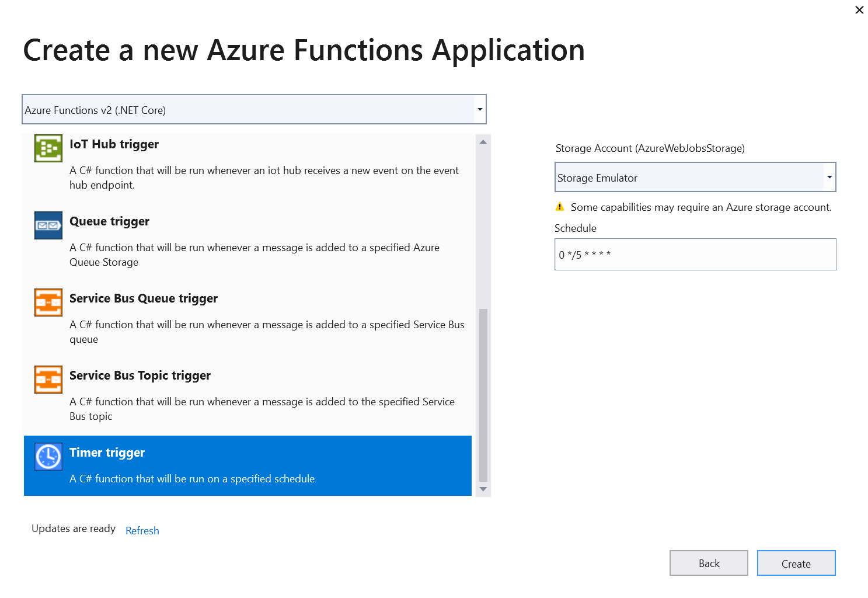The width and height of the screenshot is (868, 598).
Task: Click the Service Bus Queue trigger icon
Action: click(x=48, y=303)
